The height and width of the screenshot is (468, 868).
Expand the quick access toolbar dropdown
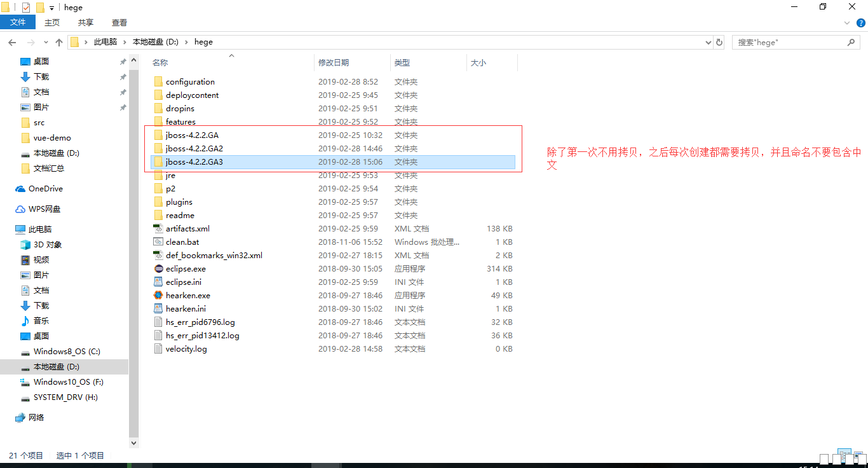52,8
